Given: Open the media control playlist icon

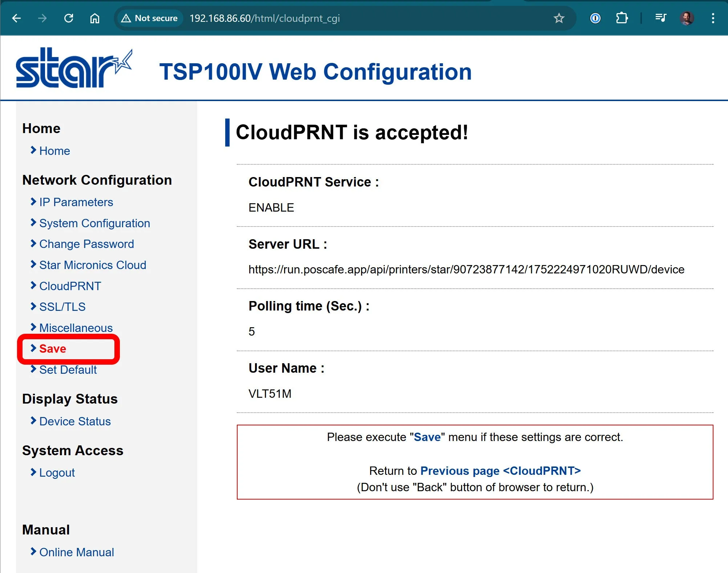Looking at the screenshot, I should click(x=660, y=18).
